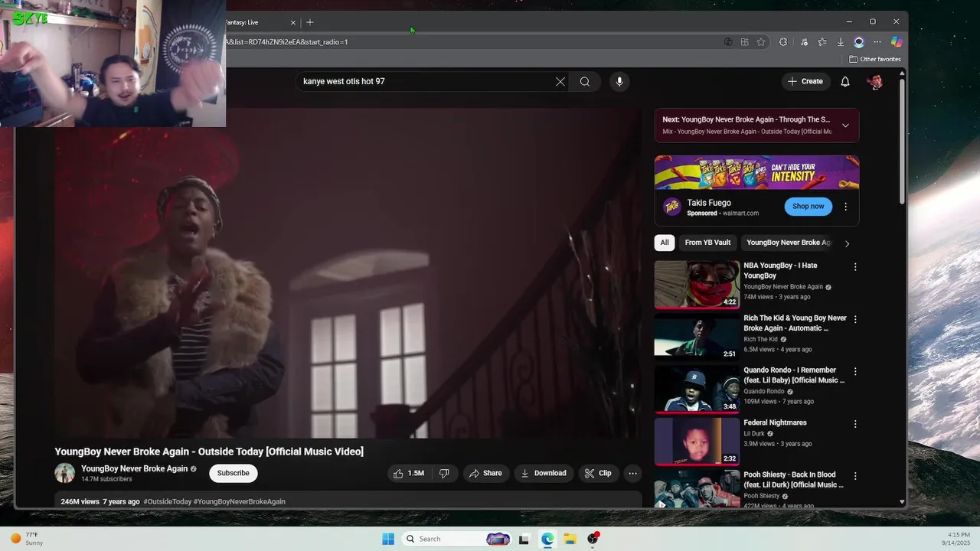Select the All filter chip

point(665,243)
